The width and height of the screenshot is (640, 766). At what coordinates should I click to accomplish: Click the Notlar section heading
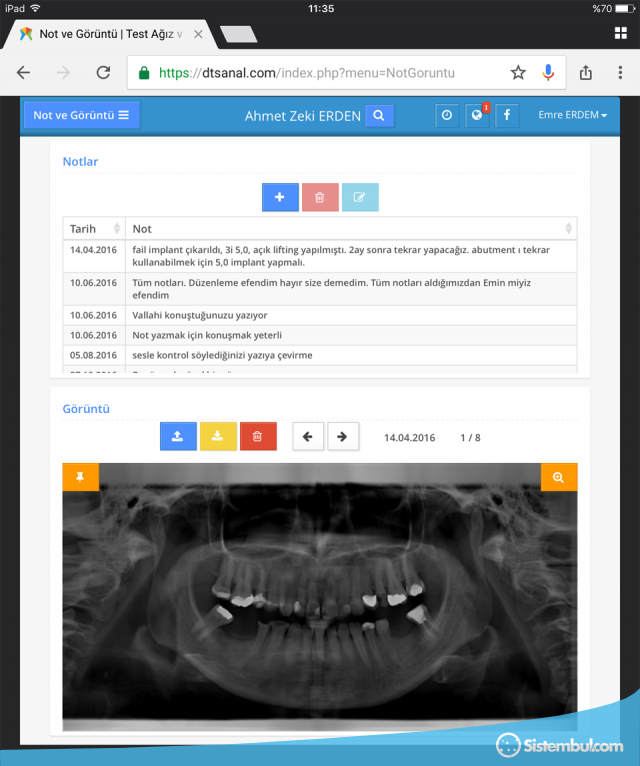80,162
